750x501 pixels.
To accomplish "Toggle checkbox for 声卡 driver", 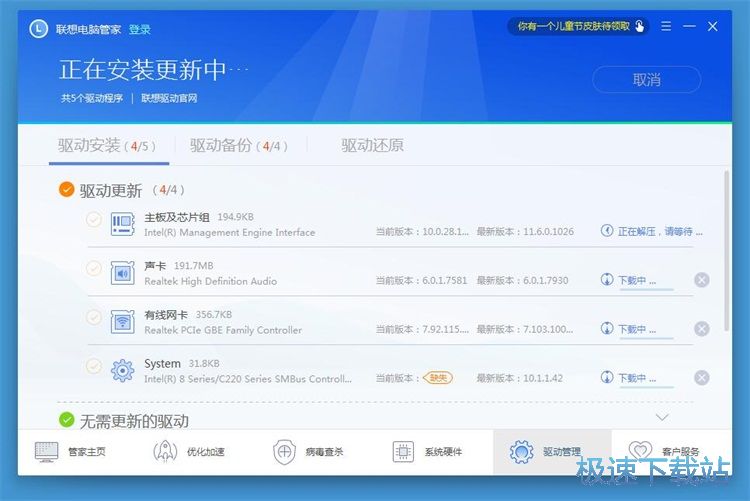I will [94, 268].
